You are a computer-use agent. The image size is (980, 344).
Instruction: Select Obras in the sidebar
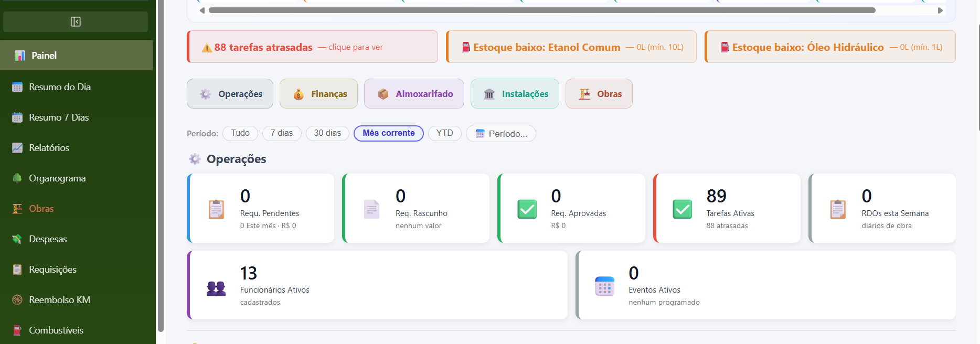tap(77, 209)
